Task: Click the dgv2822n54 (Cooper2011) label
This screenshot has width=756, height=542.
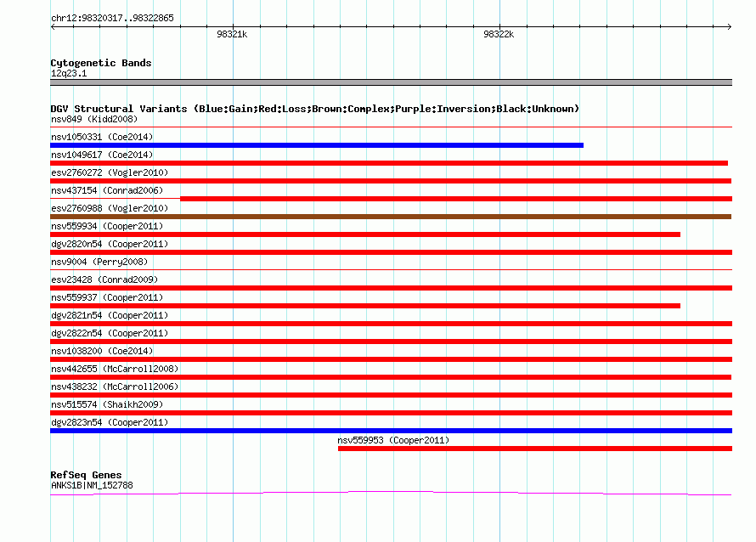Action: pyautogui.click(x=110, y=333)
